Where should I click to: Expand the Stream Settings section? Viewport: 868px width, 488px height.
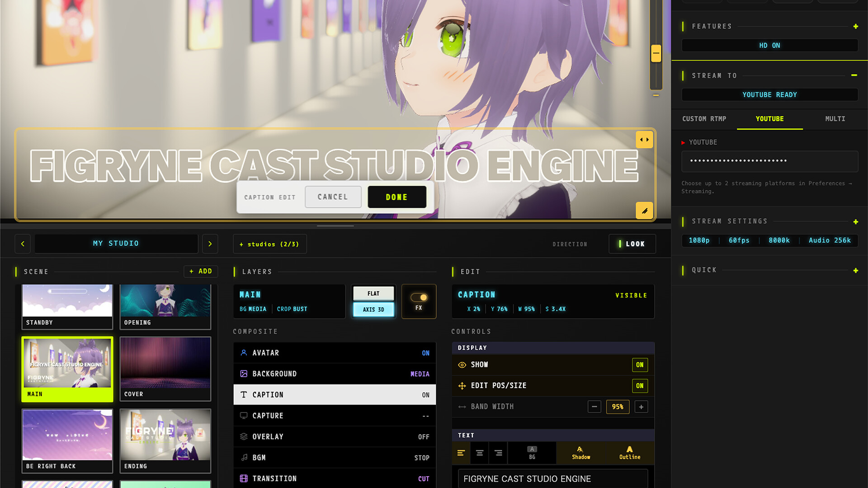pos(855,222)
